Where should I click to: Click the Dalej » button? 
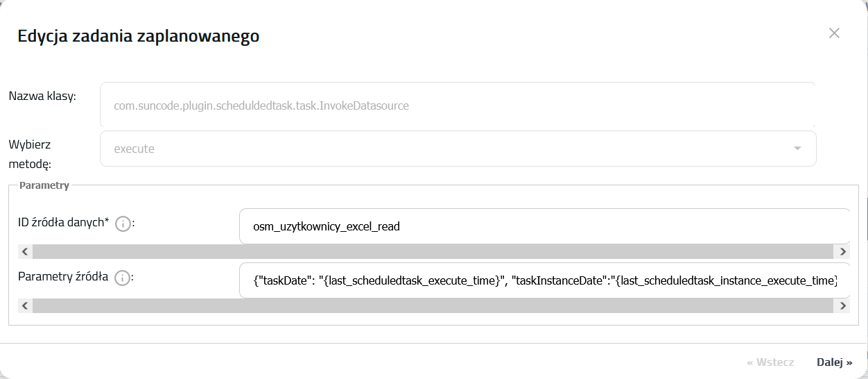(x=834, y=362)
